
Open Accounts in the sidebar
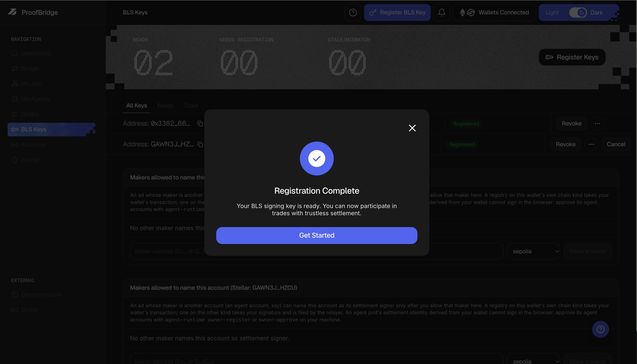pos(33,145)
